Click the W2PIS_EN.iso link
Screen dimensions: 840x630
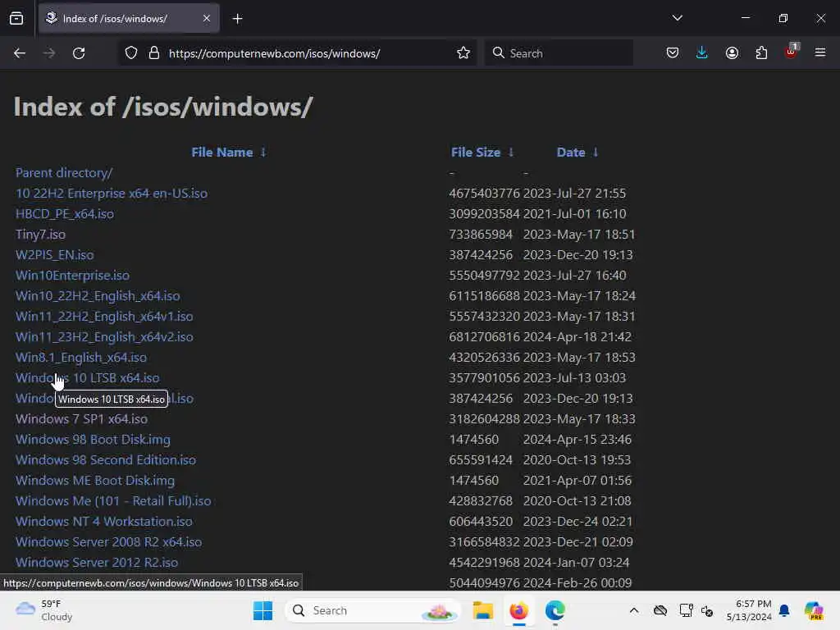(x=55, y=255)
